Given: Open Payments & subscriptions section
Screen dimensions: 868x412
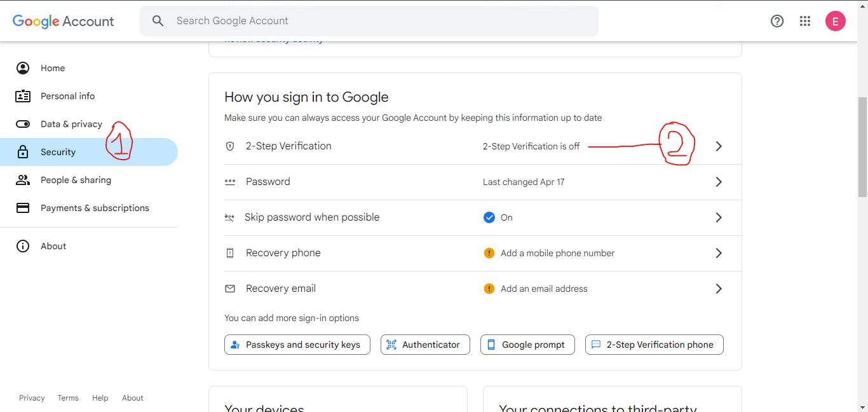Looking at the screenshot, I should [x=95, y=207].
